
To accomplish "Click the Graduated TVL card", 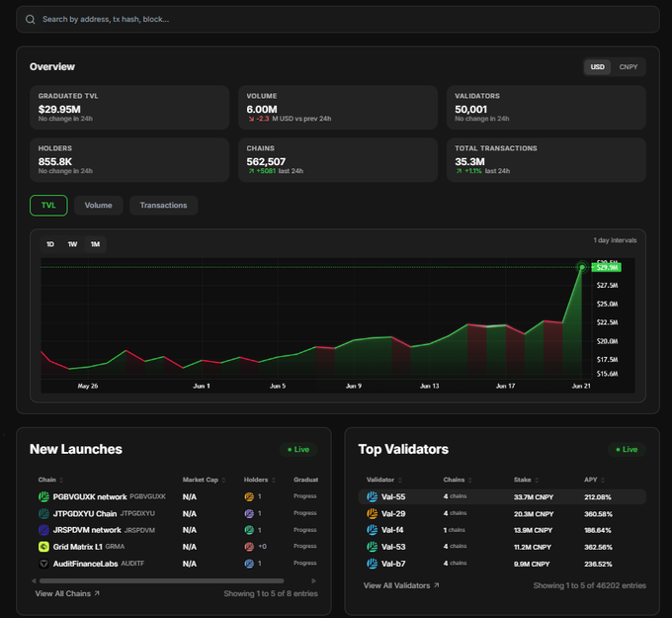I will [x=129, y=108].
